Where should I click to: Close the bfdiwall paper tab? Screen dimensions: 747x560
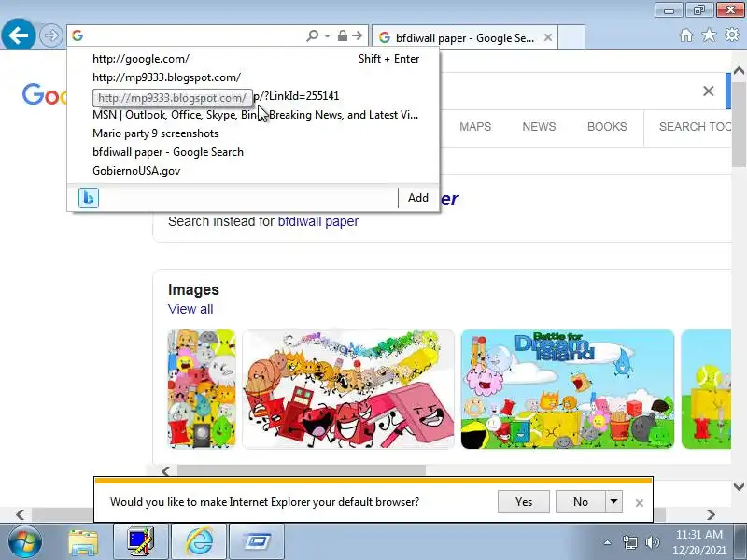(548, 37)
